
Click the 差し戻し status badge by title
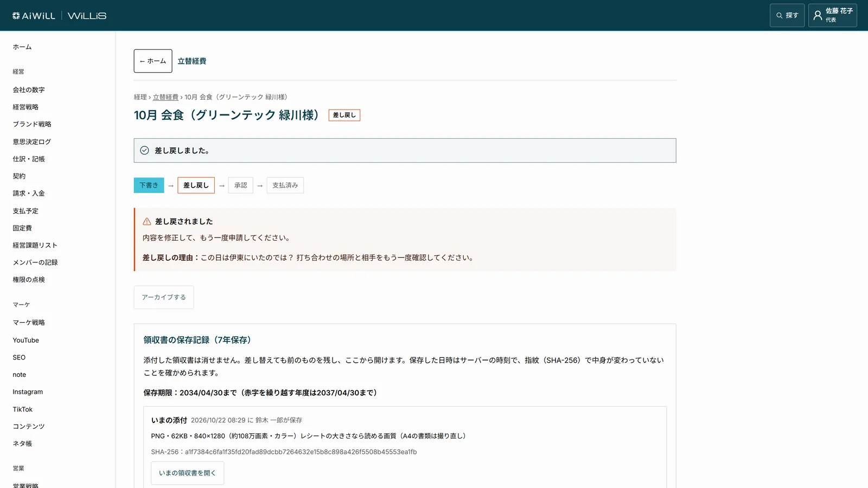pyautogui.click(x=344, y=115)
